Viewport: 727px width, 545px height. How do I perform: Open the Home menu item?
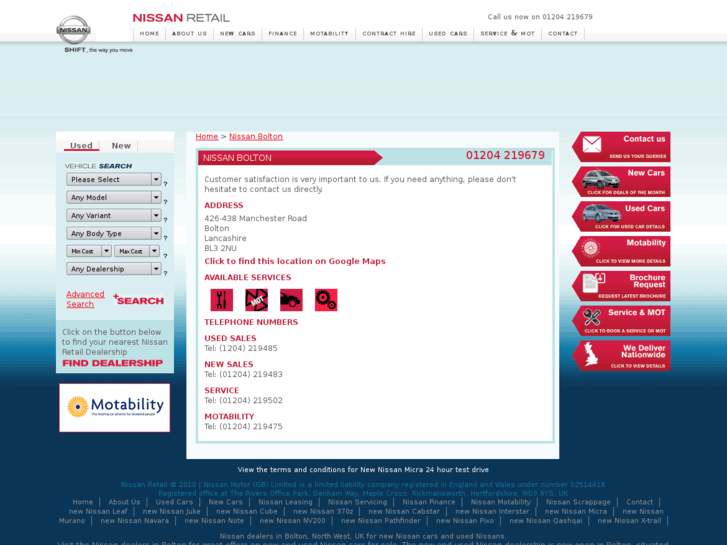click(149, 33)
